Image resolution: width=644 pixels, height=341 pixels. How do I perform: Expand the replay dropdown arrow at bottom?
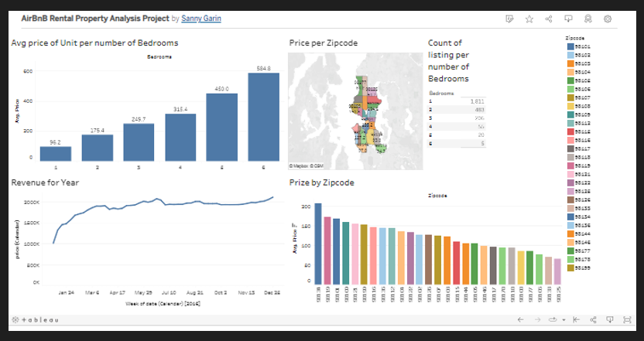[x=564, y=319]
